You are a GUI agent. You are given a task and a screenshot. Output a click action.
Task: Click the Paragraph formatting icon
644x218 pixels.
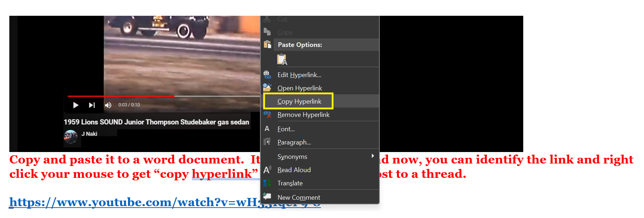pos(267,142)
